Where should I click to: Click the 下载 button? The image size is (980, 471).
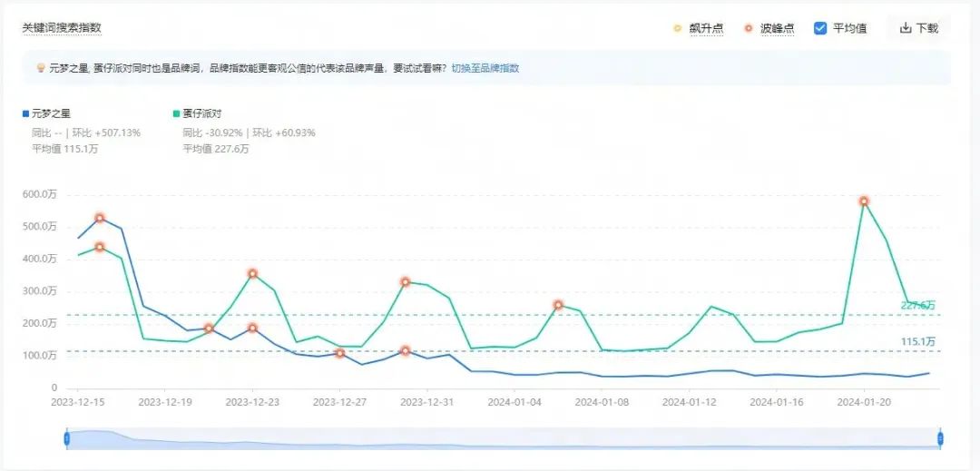[x=918, y=28]
